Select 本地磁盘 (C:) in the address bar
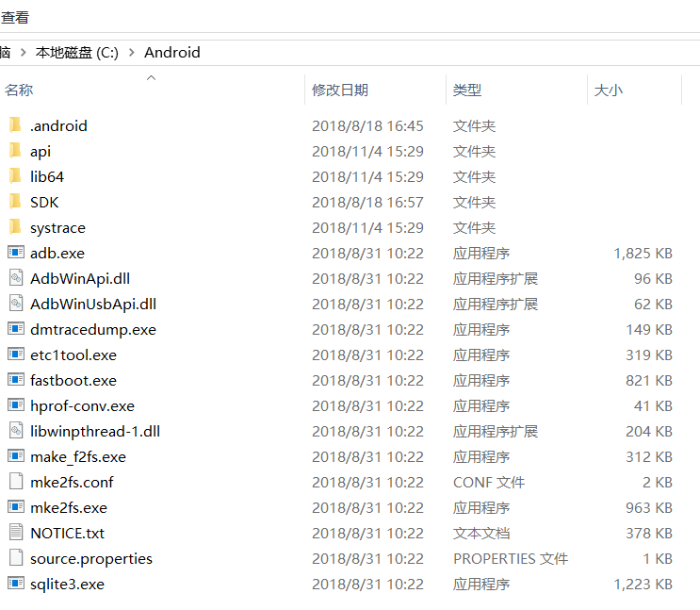Viewport: 700px width, 610px height. [x=77, y=53]
